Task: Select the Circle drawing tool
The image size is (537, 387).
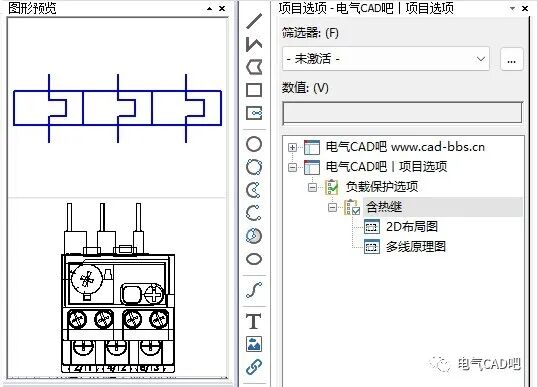Action: [x=254, y=144]
